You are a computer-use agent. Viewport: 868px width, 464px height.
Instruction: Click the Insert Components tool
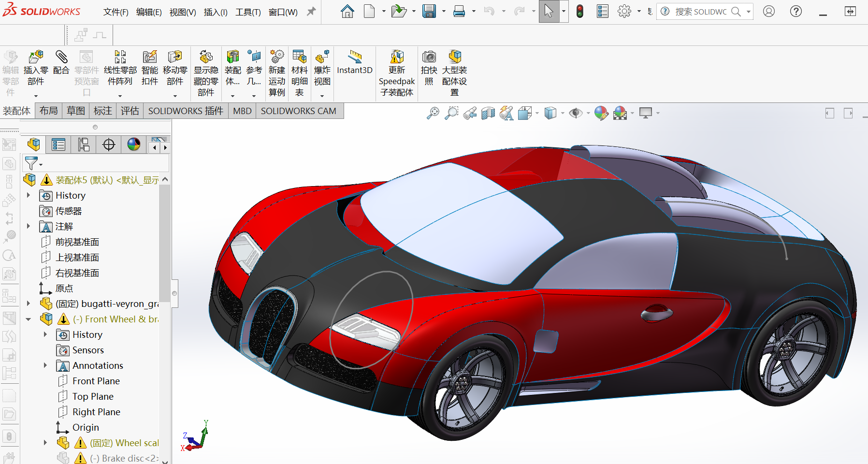click(x=36, y=69)
